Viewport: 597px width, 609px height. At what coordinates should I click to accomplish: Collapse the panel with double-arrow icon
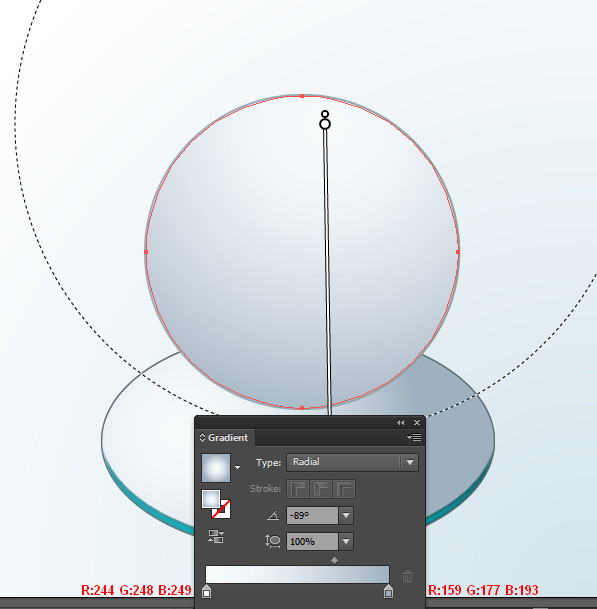400,423
